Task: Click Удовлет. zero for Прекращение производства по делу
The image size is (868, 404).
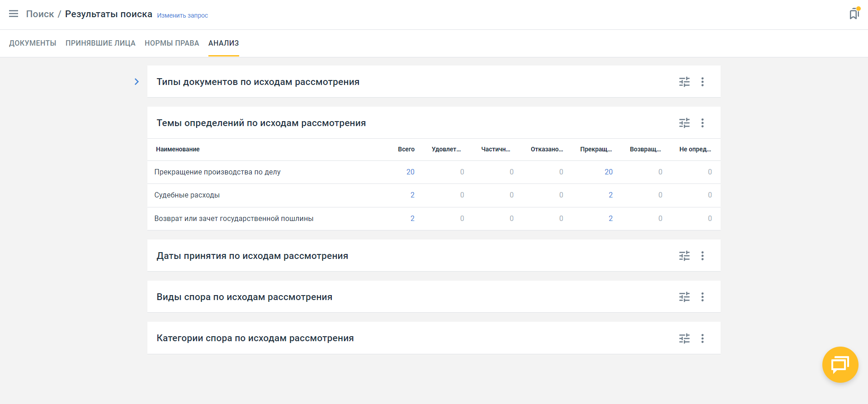Action: 462,172
